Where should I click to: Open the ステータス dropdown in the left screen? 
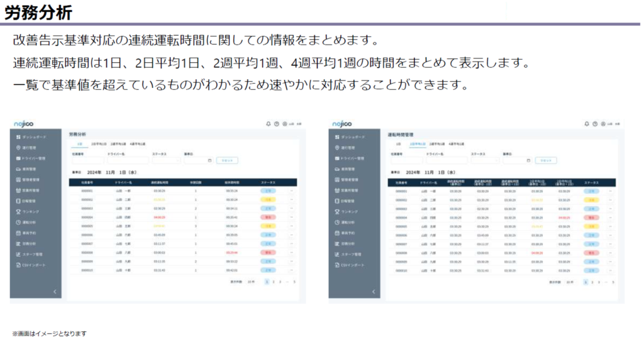[165, 160]
